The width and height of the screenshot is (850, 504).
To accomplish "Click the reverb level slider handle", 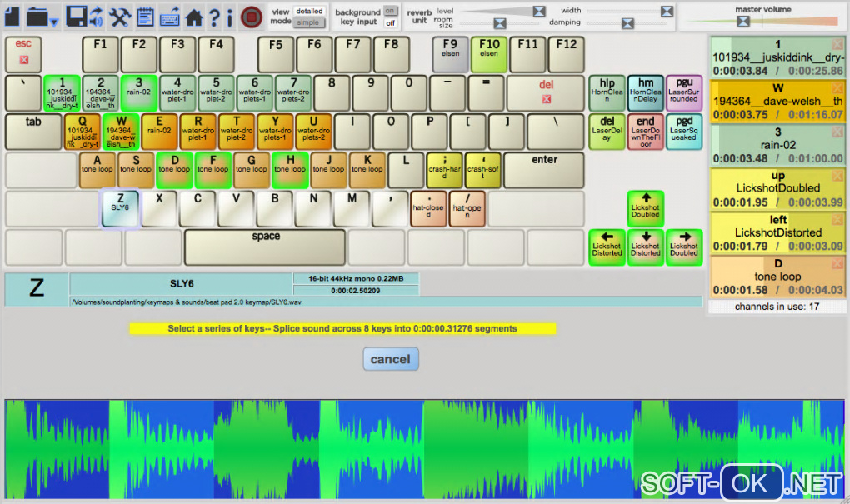I will point(539,11).
